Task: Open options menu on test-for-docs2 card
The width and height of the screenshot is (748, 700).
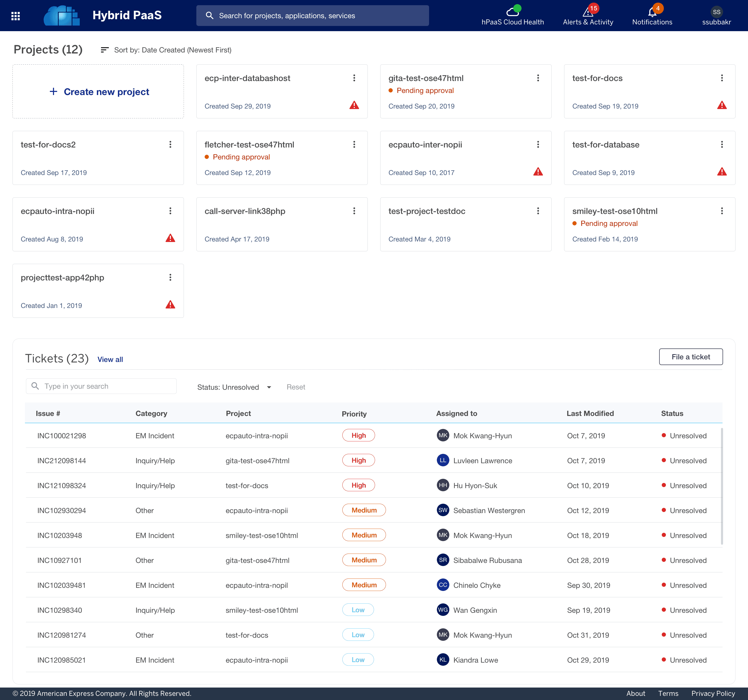Action: 170,144
